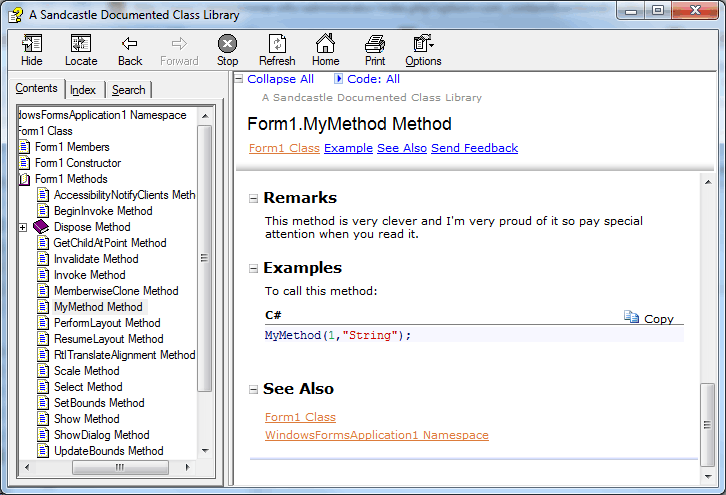Select SetBounds Method in tree
The width and height of the screenshot is (726, 495).
tap(99, 403)
